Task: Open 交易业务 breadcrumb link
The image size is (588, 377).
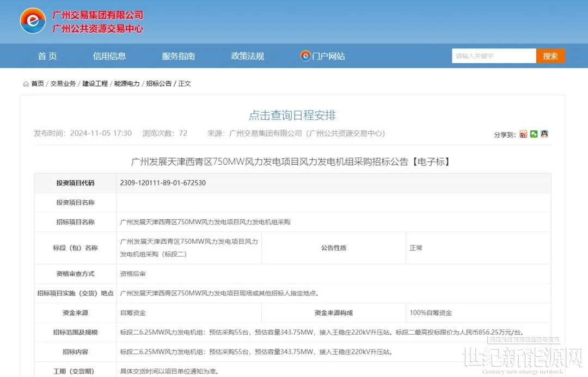Action: (63, 84)
